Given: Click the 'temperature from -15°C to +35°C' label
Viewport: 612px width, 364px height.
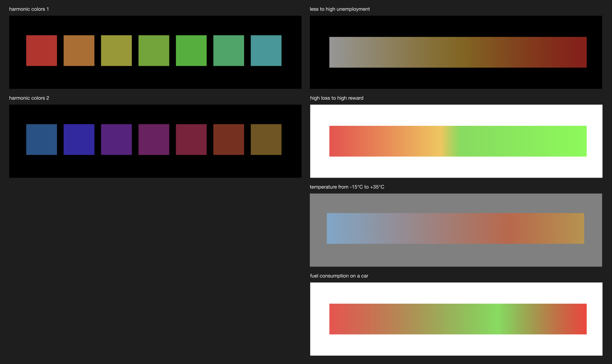Looking at the screenshot, I should (x=347, y=187).
